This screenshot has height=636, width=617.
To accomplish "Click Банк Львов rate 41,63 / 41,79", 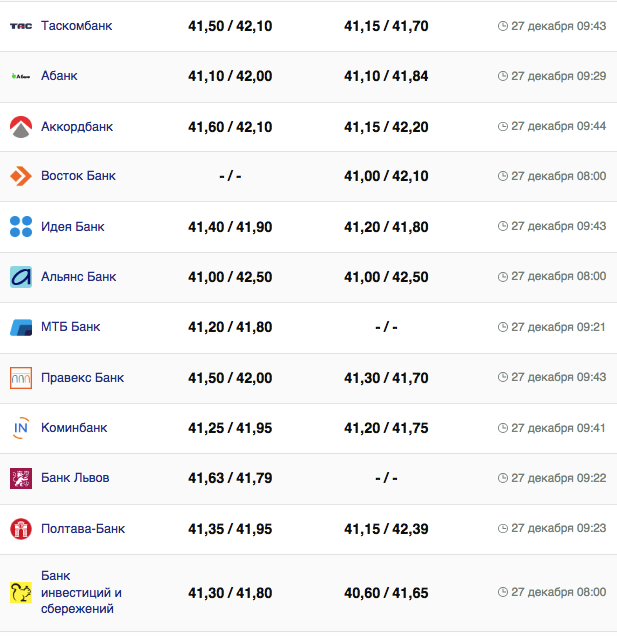I will pos(230,478).
